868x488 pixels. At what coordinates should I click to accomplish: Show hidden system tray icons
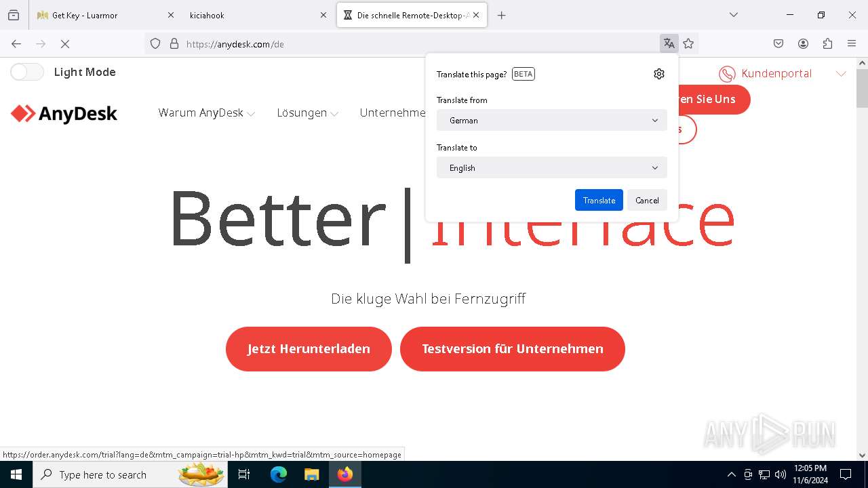[731, 474]
